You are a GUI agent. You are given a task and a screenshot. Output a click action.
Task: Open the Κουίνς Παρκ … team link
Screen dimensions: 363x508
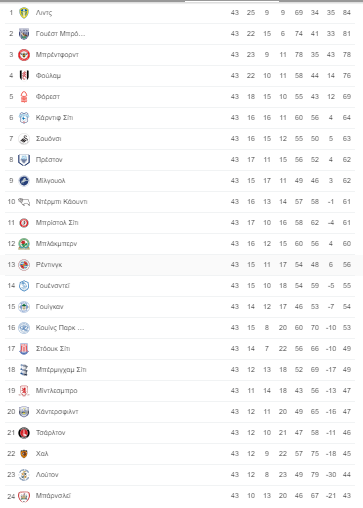click(60, 328)
